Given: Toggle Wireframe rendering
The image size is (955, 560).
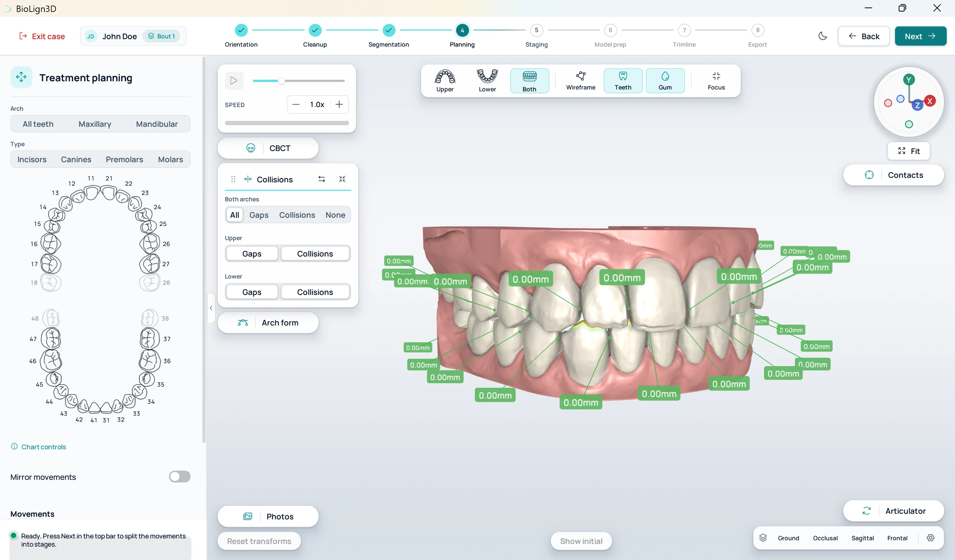Looking at the screenshot, I should point(580,81).
